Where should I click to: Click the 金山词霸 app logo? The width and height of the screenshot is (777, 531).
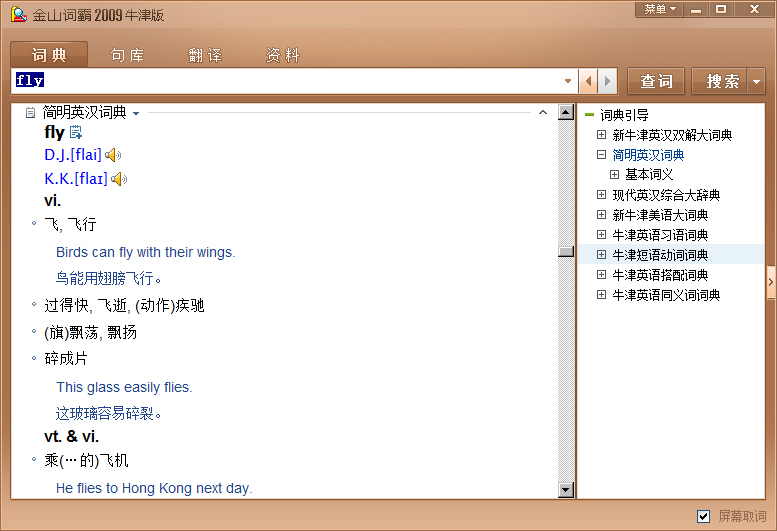tap(19, 14)
